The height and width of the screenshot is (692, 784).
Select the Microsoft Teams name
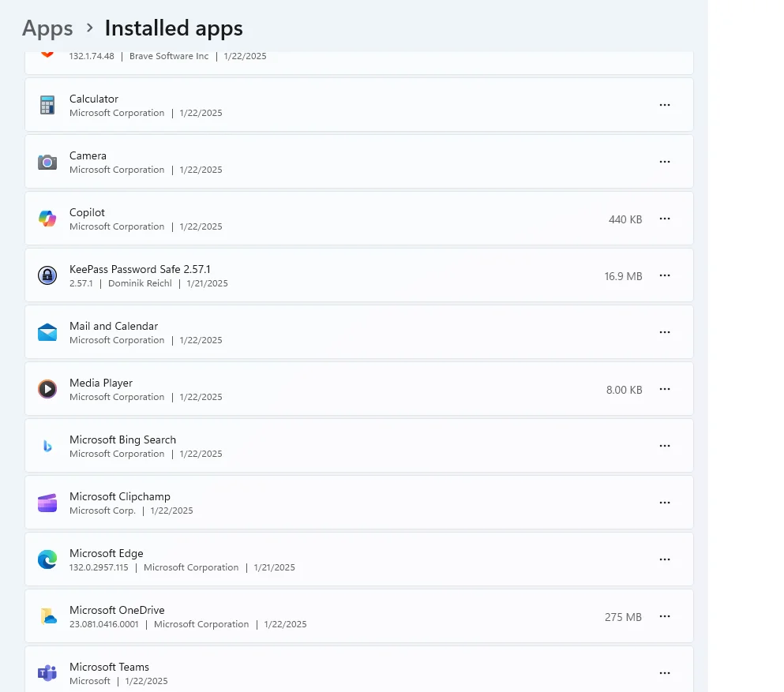click(x=110, y=667)
